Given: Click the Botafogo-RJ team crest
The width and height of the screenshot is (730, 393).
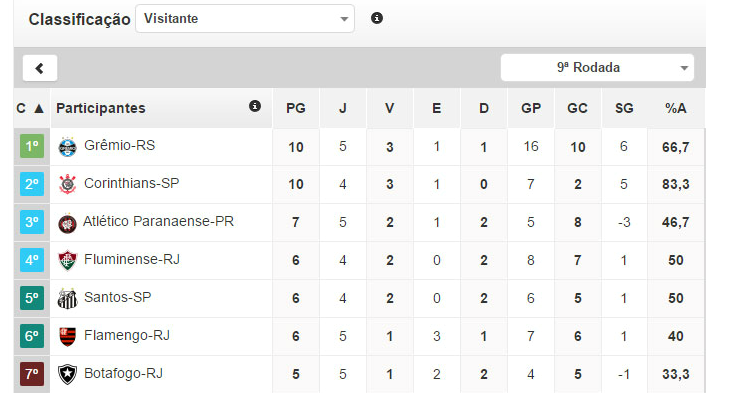Looking at the screenshot, I should [x=67, y=374].
